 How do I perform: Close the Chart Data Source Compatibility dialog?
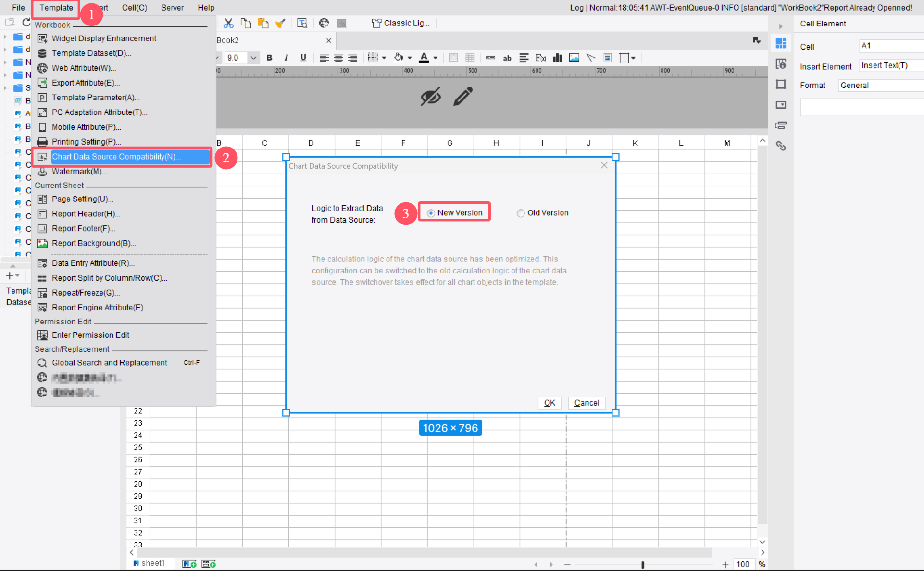click(604, 165)
